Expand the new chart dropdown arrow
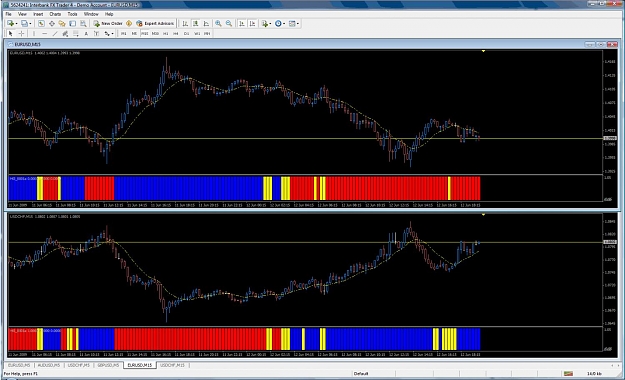 (16, 24)
